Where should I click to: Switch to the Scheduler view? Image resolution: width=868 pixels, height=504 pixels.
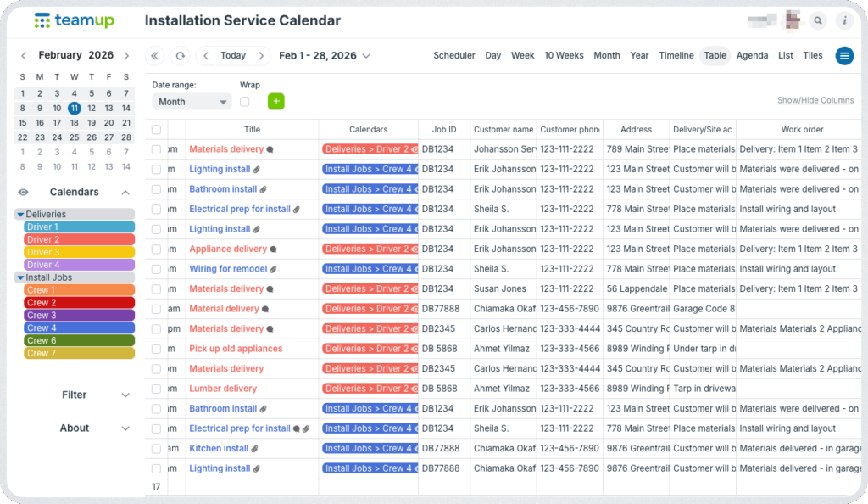[x=453, y=56]
